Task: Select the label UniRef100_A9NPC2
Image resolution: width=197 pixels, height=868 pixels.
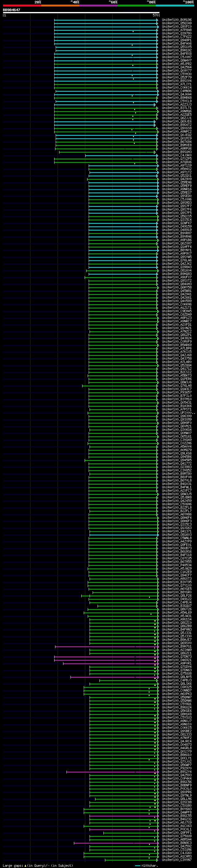Action: (x=177, y=131)
